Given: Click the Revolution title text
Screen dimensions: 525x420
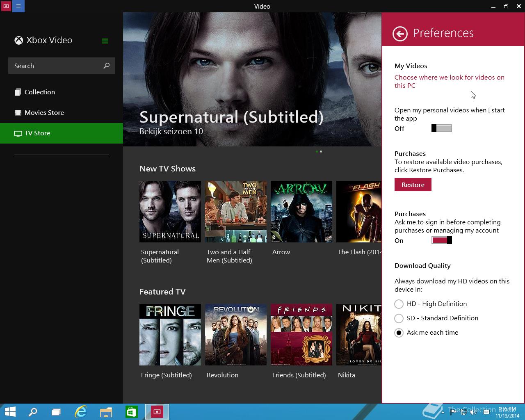Looking at the screenshot, I should [222, 375].
